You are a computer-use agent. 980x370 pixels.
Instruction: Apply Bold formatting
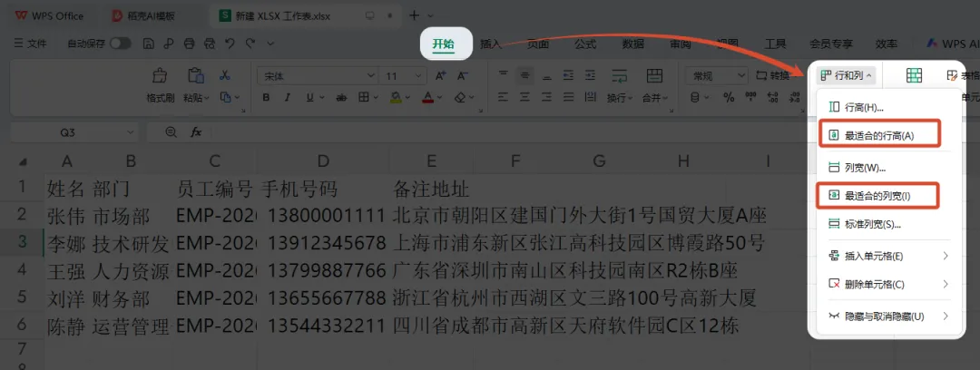(x=266, y=98)
